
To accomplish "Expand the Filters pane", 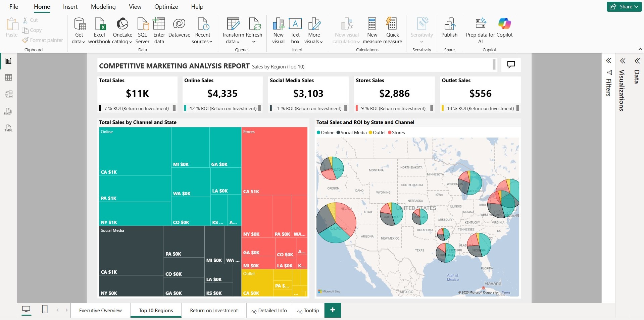I will pyautogui.click(x=608, y=61).
